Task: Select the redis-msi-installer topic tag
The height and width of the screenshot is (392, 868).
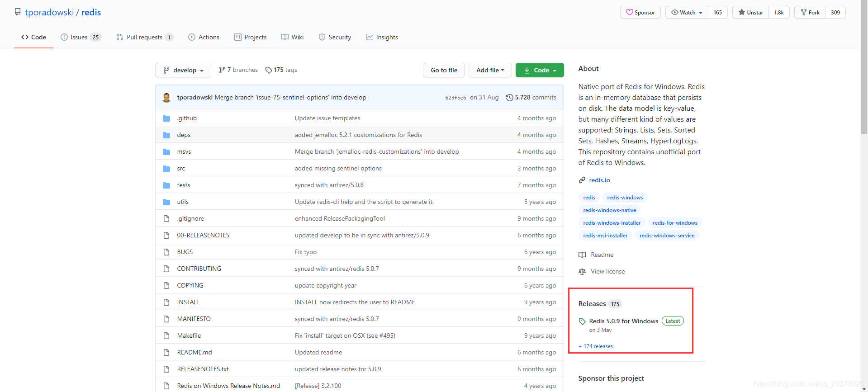Action: [x=605, y=236]
